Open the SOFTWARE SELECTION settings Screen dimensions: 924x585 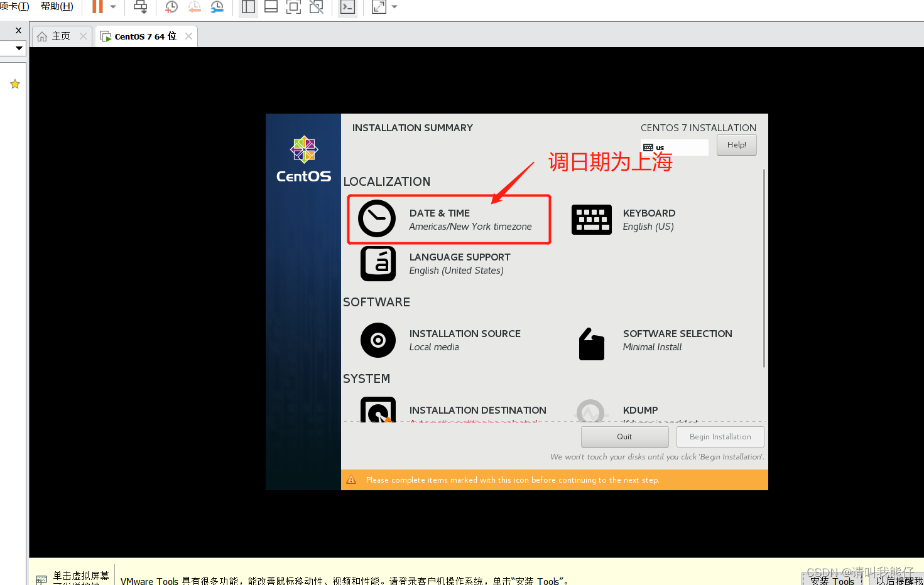click(677, 340)
